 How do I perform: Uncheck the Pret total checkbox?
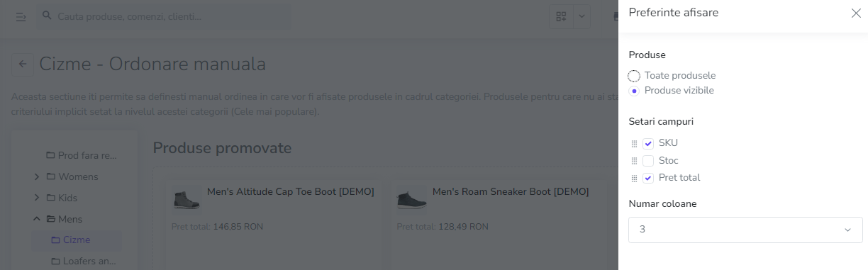point(648,178)
